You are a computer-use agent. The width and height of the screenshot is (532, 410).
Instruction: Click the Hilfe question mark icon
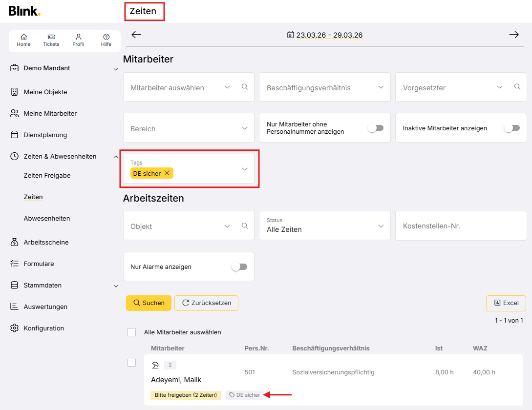(106, 37)
